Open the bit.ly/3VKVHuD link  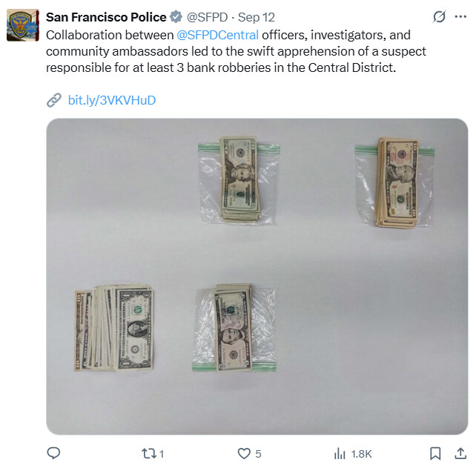112,100
